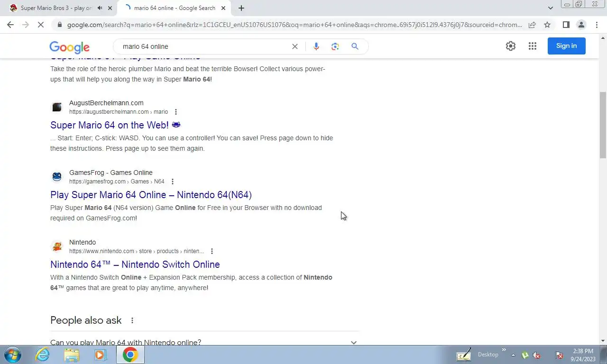Close the Super Mario Bros 3 tab
607x364 pixels.
pos(110,8)
